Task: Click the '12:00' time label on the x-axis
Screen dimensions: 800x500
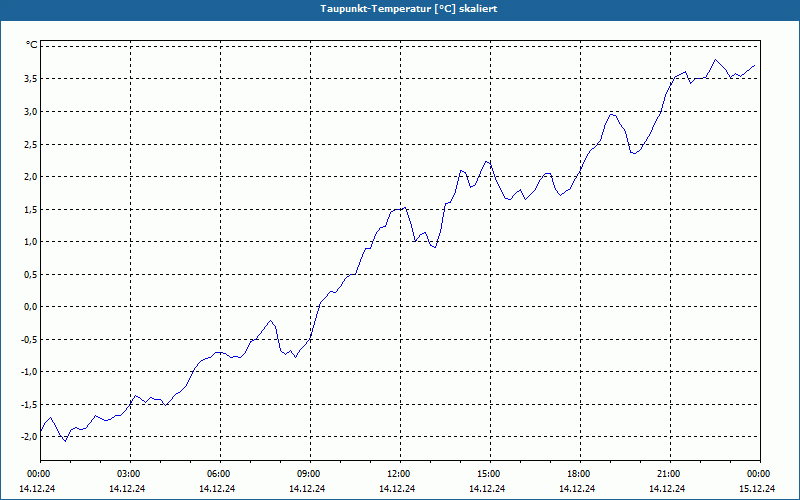Action: pos(401,474)
